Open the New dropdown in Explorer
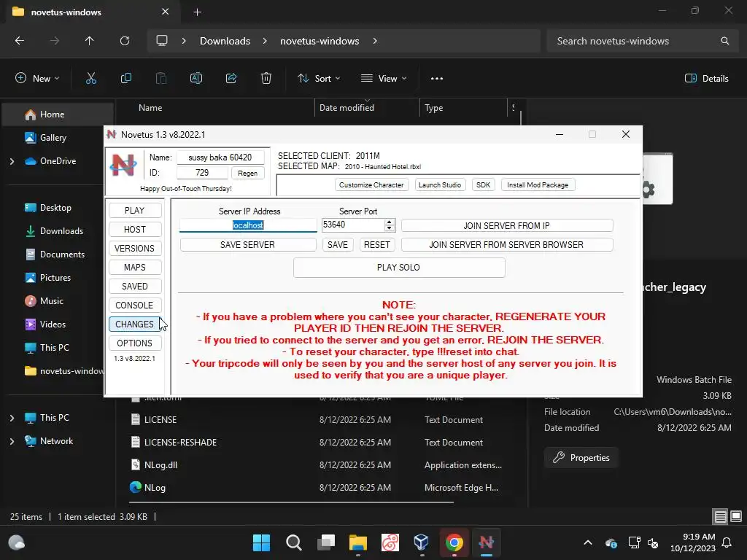 tap(38, 79)
